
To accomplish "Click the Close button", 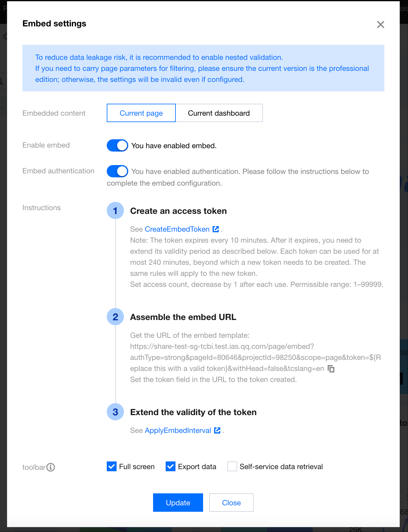I will pos(231,503).
